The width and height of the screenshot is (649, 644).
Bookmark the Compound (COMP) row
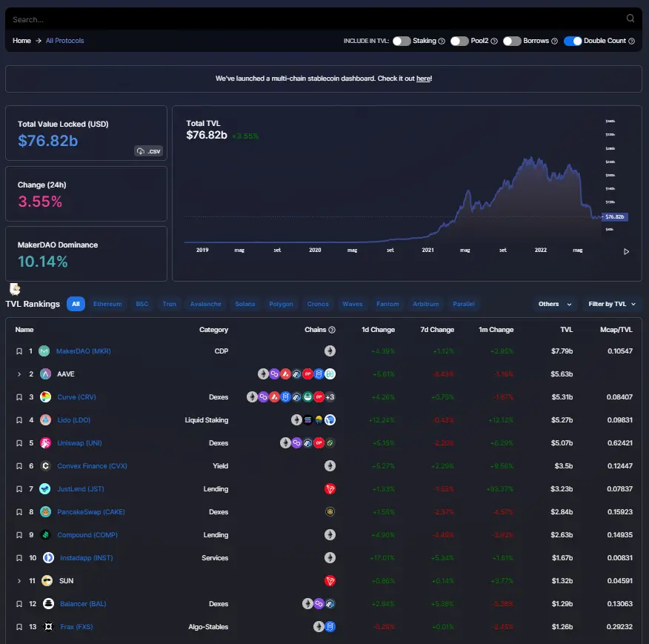[x=19, y=535]
